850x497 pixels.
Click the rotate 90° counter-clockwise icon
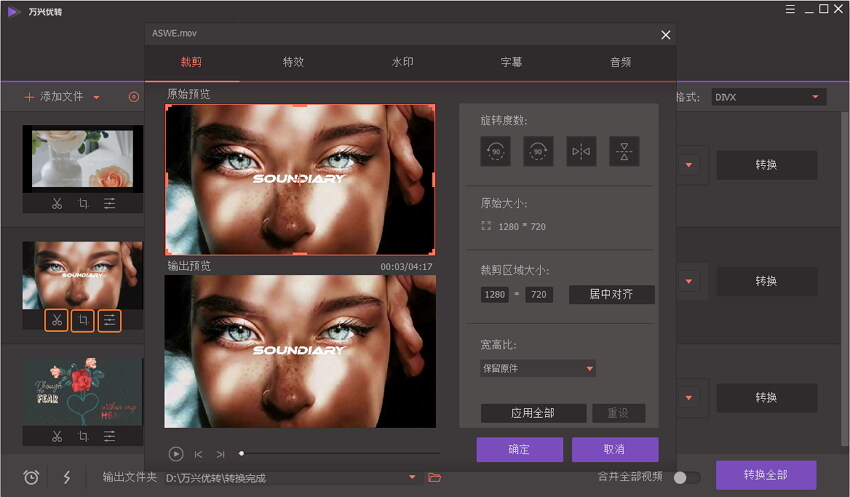pos(495,151)
